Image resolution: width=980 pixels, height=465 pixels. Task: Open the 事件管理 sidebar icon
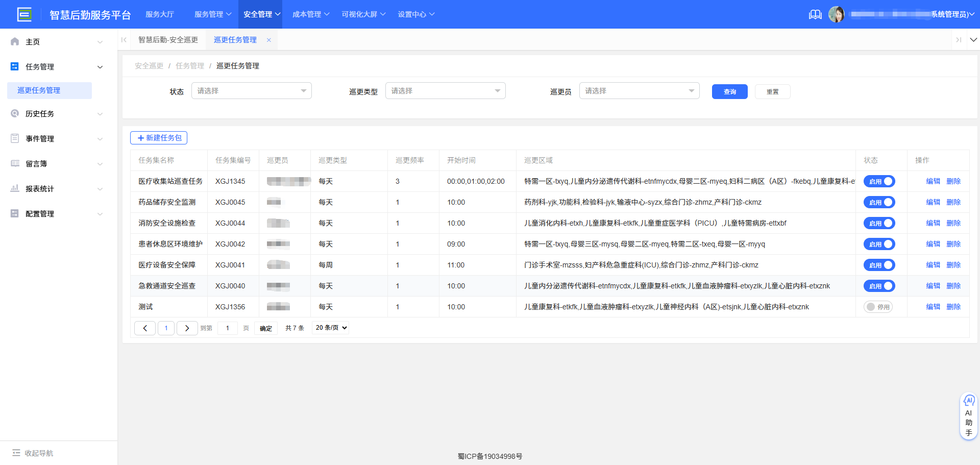pos(14,138)
